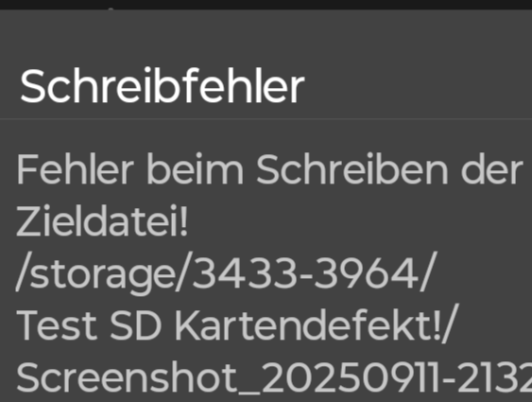Click the word Test in path
This screenshot has width=532, height=402.
(57, 325)
